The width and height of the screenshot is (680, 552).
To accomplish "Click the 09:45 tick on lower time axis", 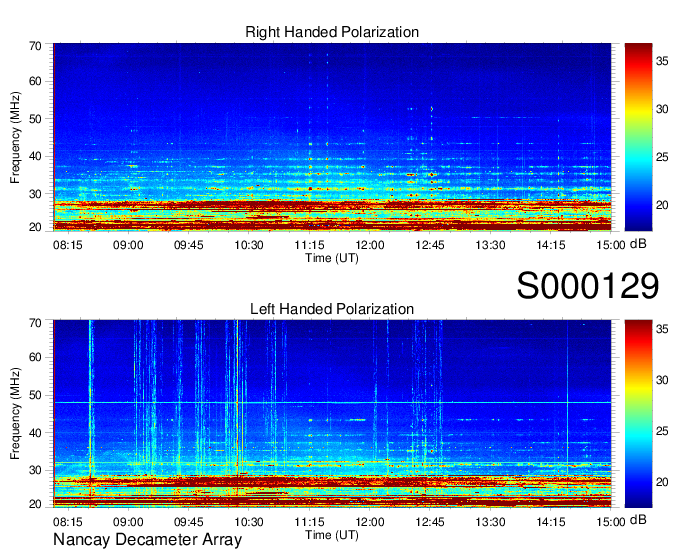I will coord(189,522).
